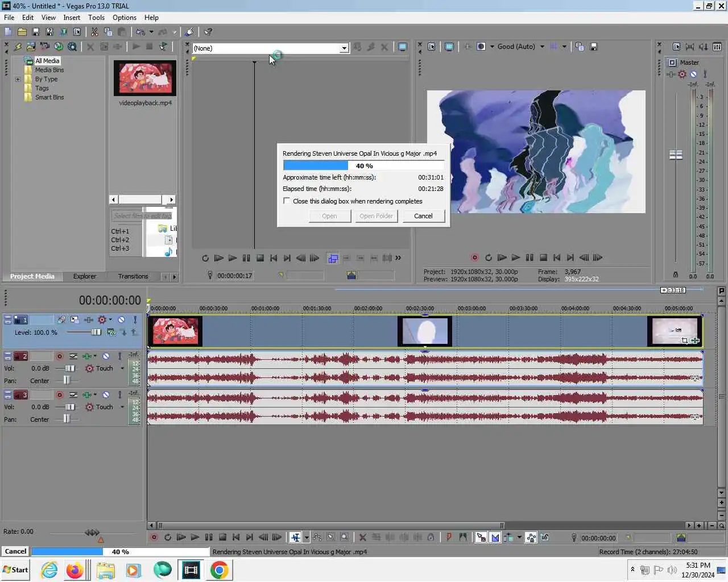This screenshot has height=582, width=728.
Task: Open undo history dropdown arrow
Action: [x=151, y=32]
